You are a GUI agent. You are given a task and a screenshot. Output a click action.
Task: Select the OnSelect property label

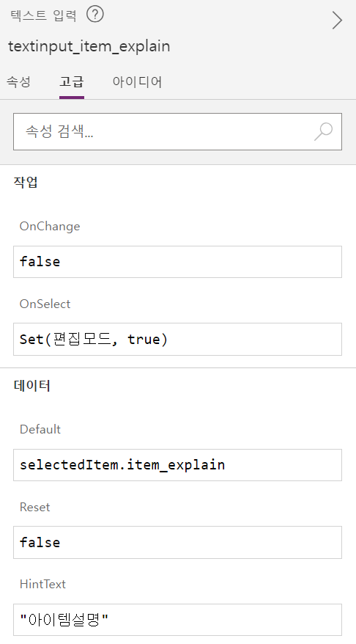coord(45,304)
